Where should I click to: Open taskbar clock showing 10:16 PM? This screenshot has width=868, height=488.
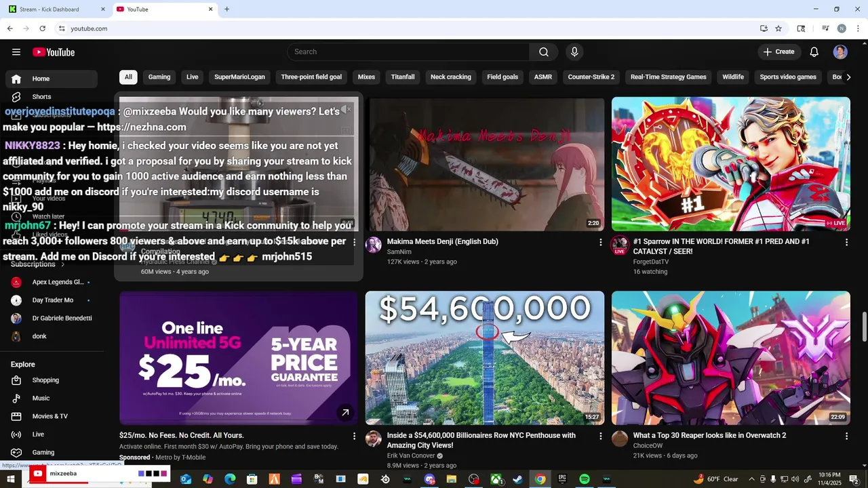click(829, 479)
